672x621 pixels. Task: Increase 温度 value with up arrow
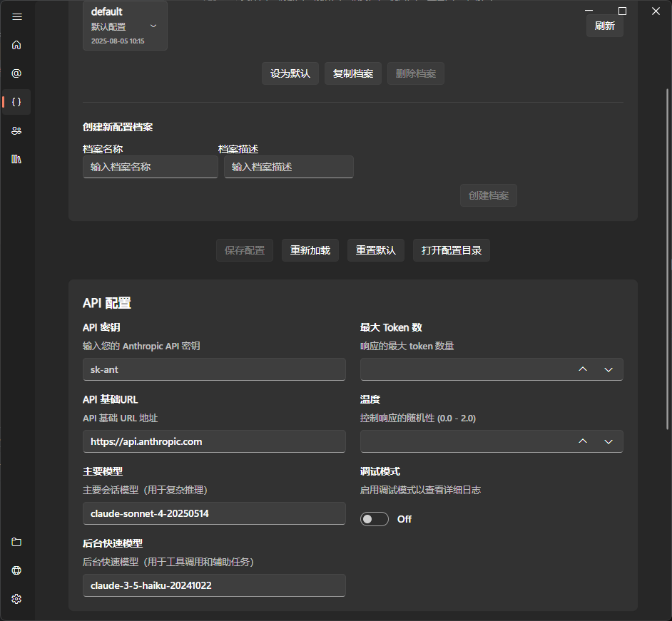tap(583, 441)
